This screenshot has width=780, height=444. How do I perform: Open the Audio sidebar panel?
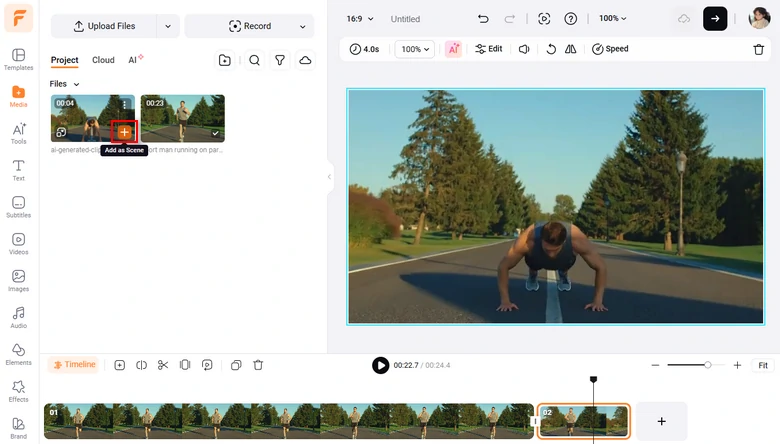[18, 317]
